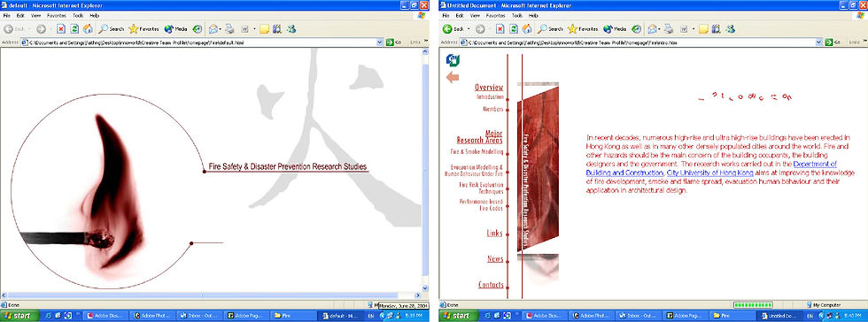Click Research icon in Untitled Document toolbar
This screenshot has width=868, height=322.
(x=717, y=29)
